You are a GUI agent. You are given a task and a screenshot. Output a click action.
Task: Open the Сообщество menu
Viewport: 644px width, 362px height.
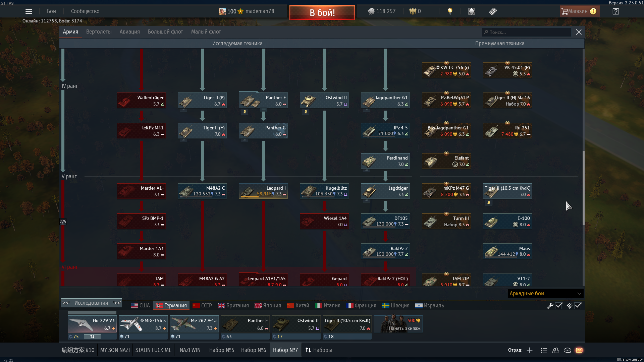[x=85, y=11]
